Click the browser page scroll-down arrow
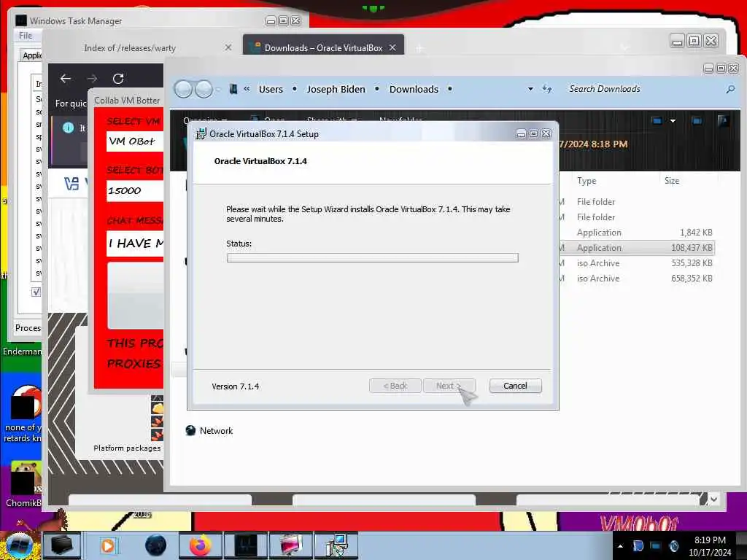The image size is (747, 560). (x=713, y=499)
